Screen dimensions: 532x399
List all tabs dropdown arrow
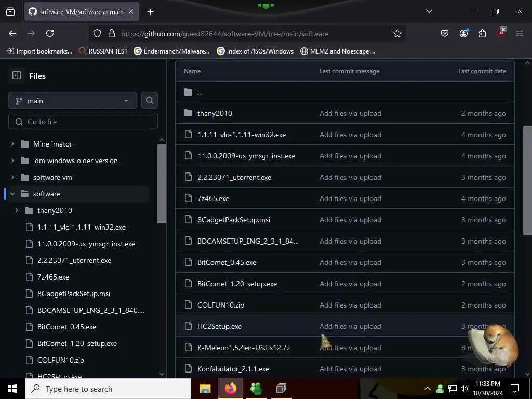click(429, 11)
